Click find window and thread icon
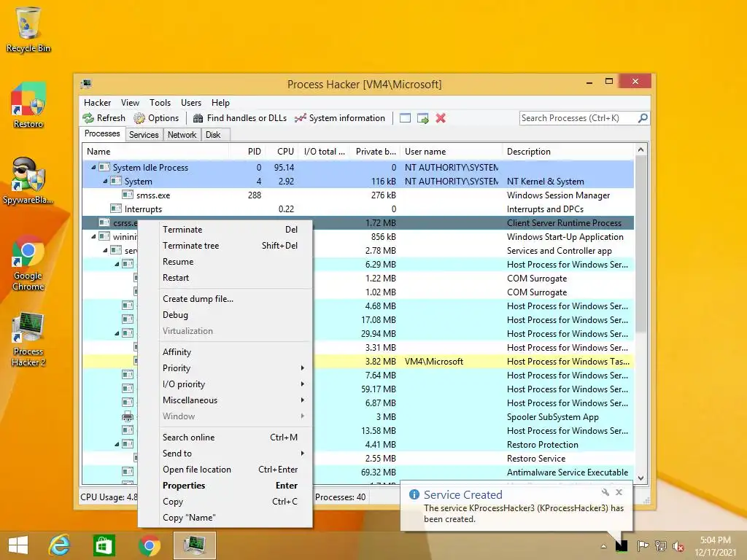The width and height of the screenshot is (747, 560). click(422, 118)
